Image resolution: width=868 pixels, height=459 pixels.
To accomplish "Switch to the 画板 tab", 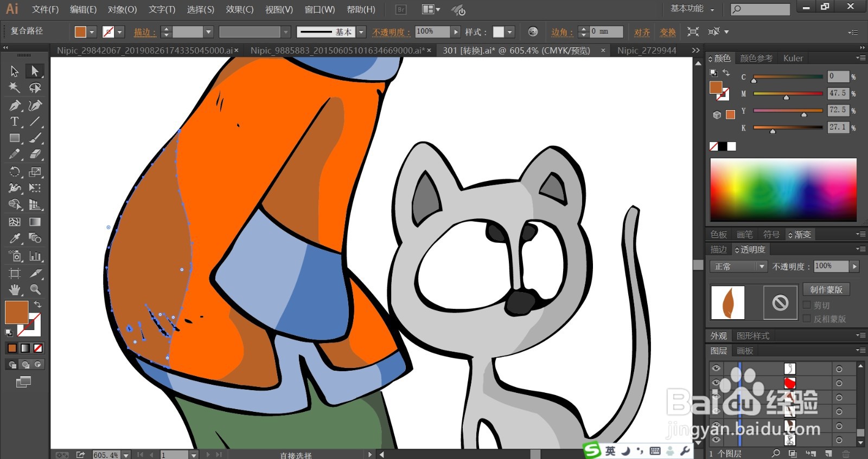I will coord(745,351).
